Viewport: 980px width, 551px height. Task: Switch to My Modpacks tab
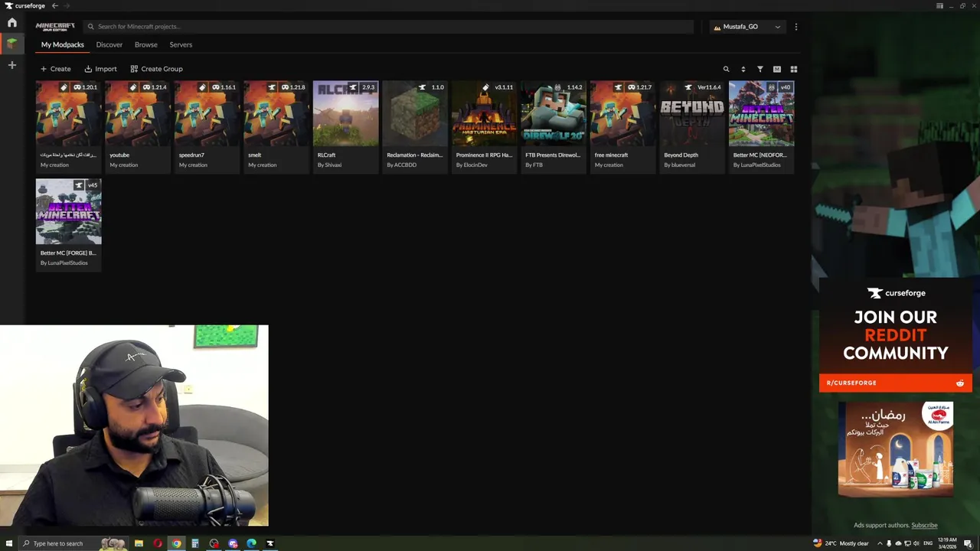coord(62,44)
